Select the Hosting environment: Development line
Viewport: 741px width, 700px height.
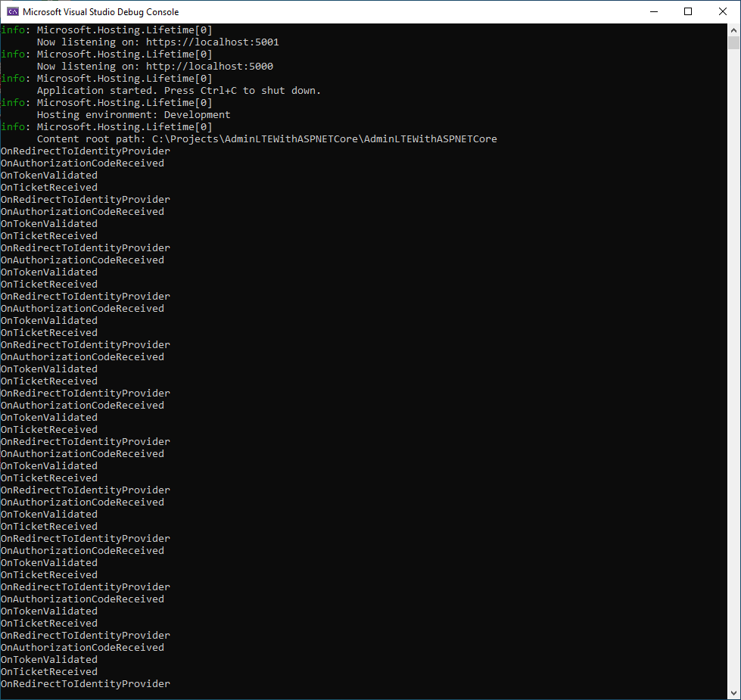132,114
